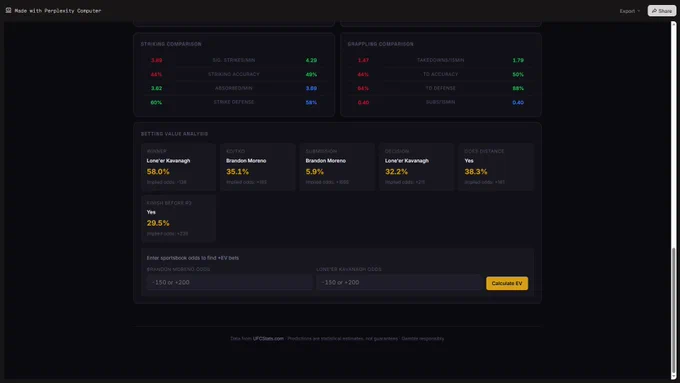Click the 'Strike Defense' stat label

click(234, 102)
